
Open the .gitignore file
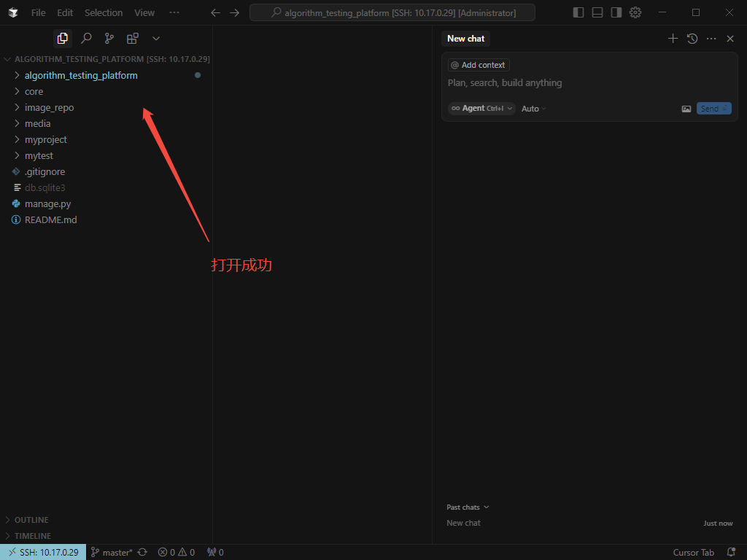pyautogui.click(x=107, y=171)
